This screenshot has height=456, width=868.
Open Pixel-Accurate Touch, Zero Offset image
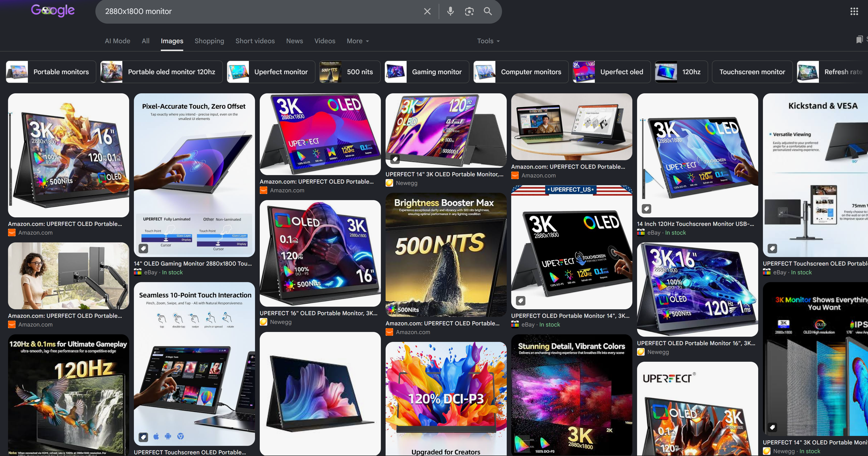pyautogui.click(x=194, y=175)
